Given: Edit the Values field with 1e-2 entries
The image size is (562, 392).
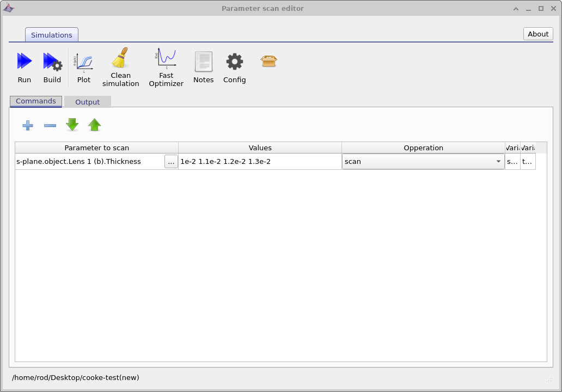Looking at the screenshot, I should [x=260, y=161].
